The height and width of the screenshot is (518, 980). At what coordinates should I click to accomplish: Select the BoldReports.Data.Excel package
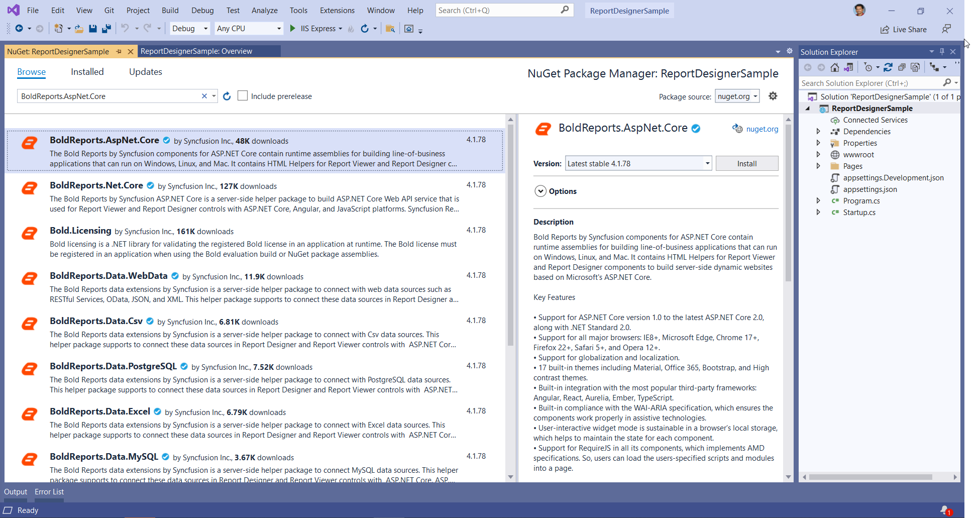click(254, 422)
